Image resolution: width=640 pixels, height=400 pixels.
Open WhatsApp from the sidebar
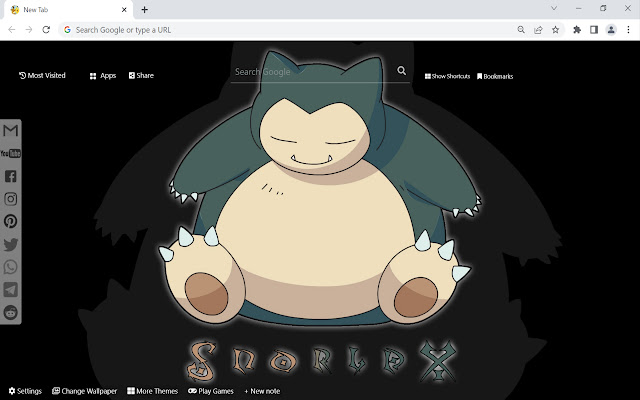pyautogui.click(x=11, y=267)
